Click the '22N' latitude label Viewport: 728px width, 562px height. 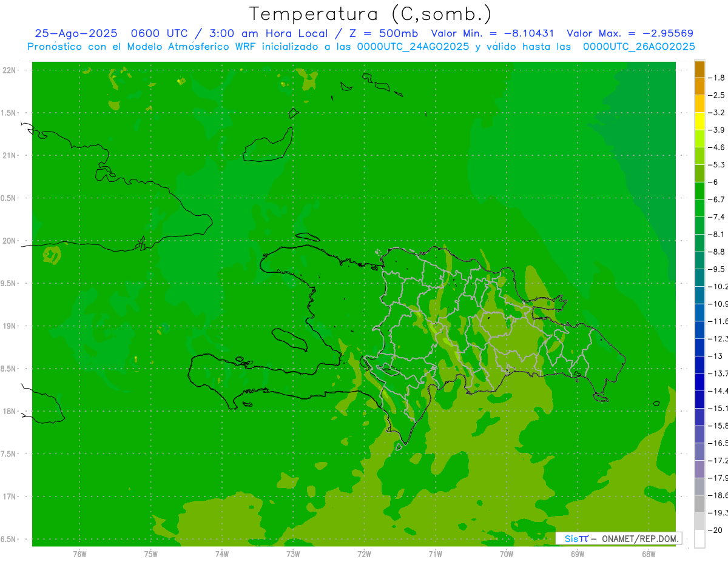click(10, 70)
